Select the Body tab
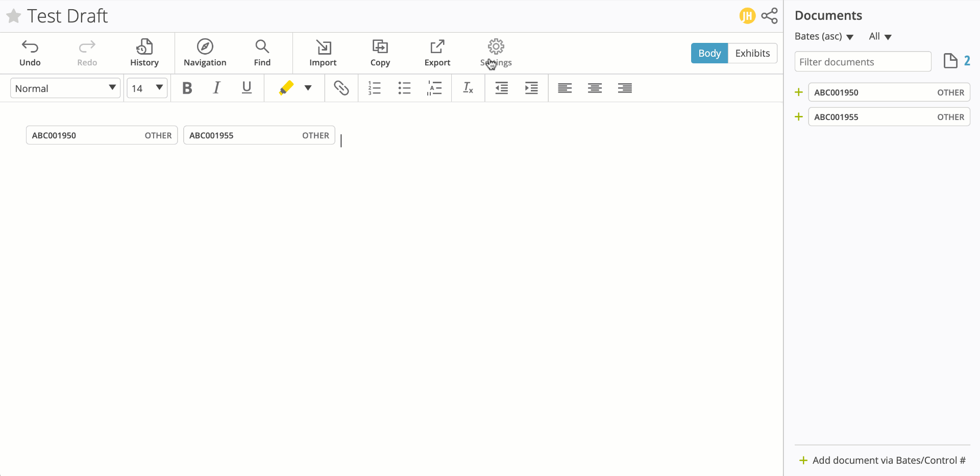980x476 pixels. (x=709, y=53)
